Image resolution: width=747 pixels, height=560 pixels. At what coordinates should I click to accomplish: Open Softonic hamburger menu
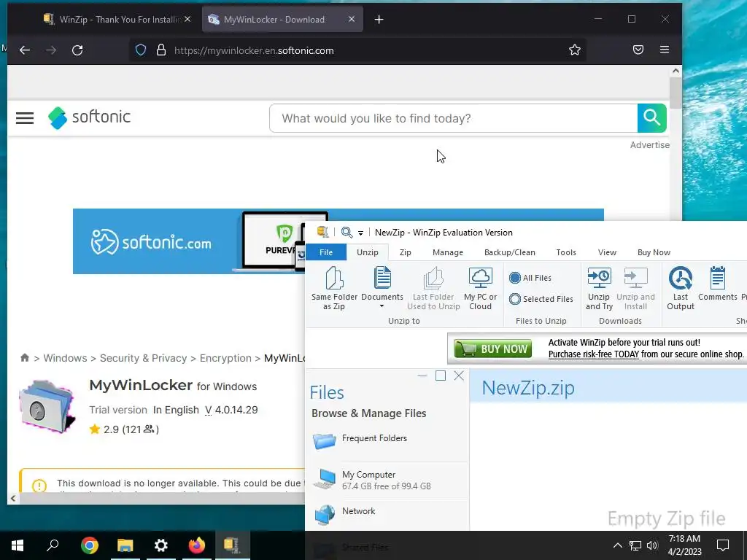25,118
